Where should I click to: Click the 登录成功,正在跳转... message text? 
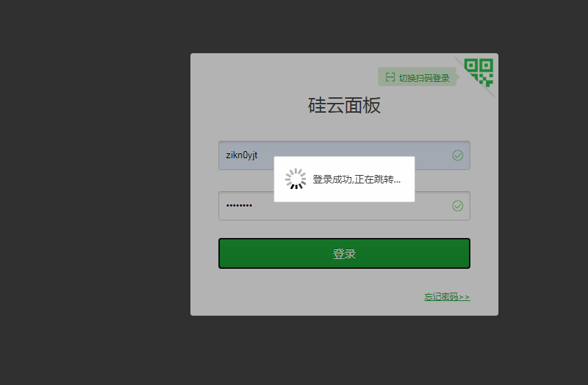(x=356, y=179)
